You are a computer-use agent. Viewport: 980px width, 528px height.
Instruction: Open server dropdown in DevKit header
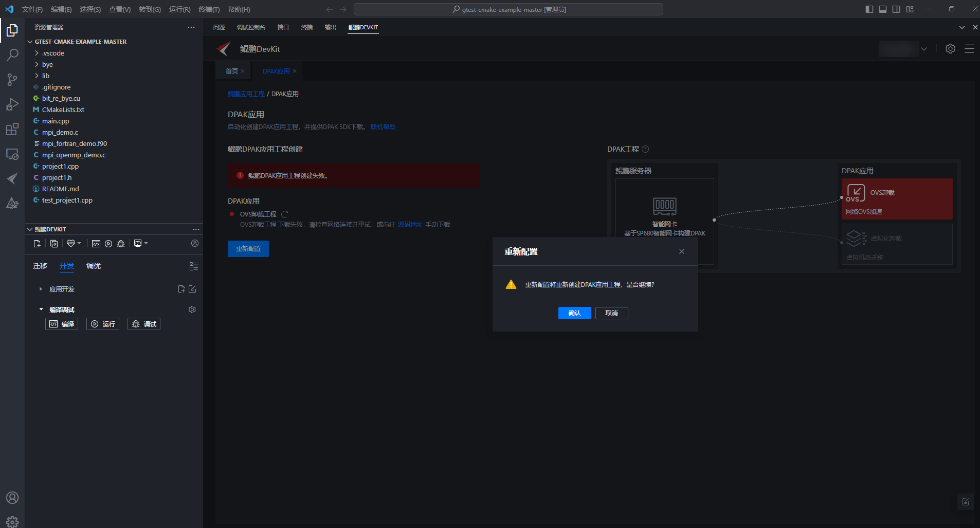coord(924,49)
